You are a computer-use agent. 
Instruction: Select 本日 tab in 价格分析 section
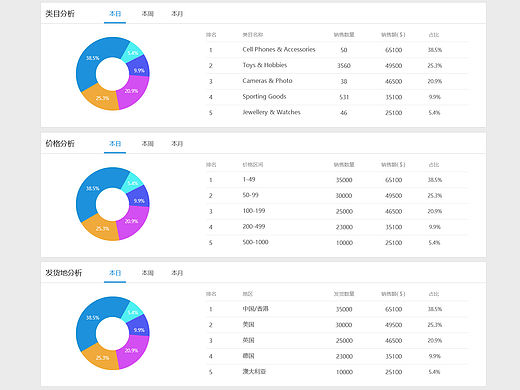(x=115, y=144)
